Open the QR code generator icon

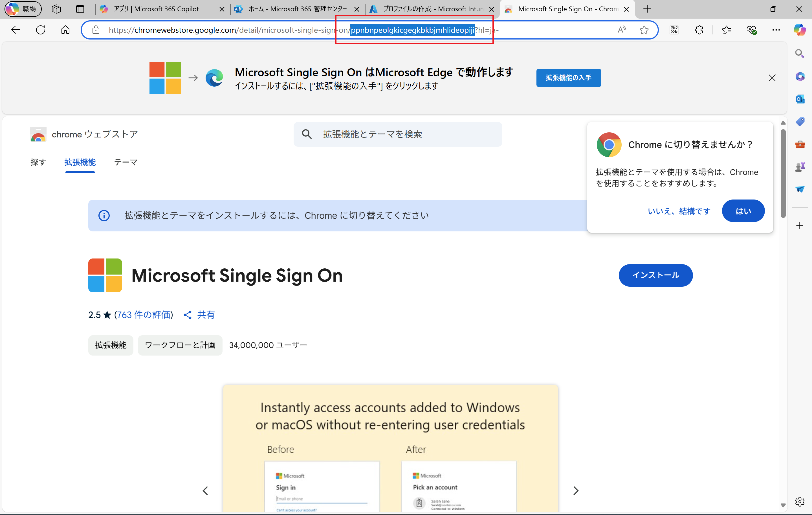point(674,30)
